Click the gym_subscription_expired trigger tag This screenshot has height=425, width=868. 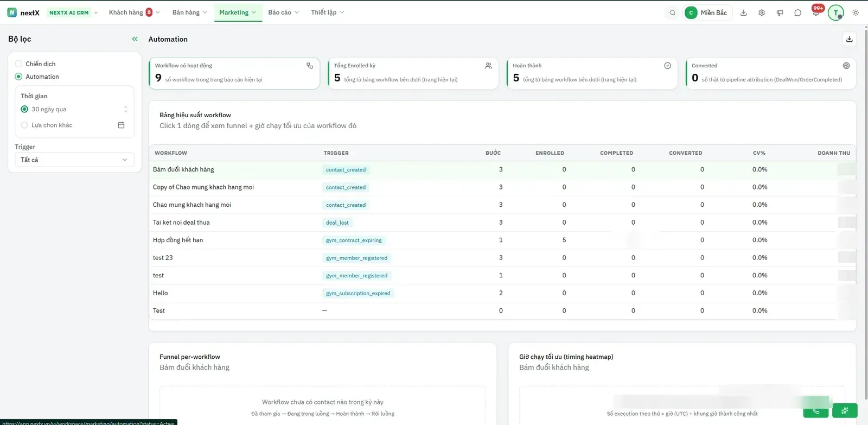pos(358,293)
